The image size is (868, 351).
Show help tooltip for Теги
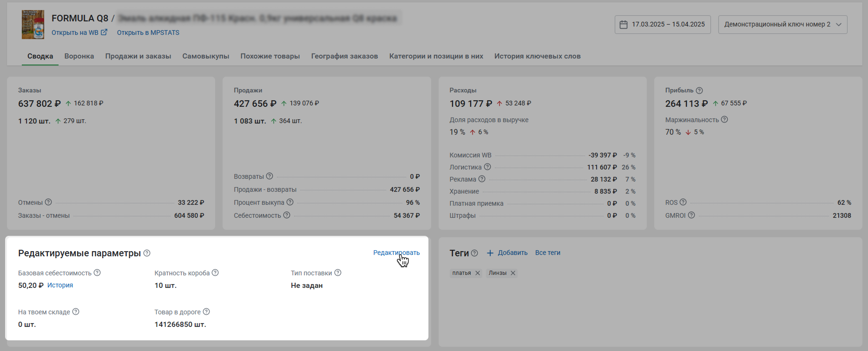point(474,253)
